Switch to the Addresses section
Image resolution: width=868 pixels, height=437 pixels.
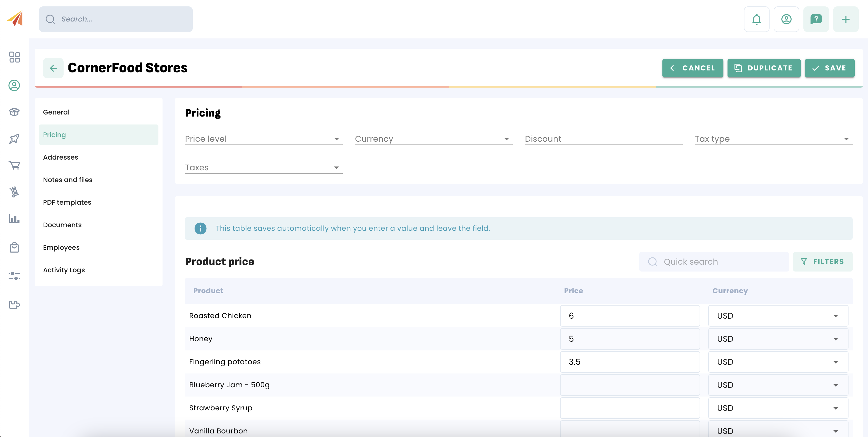[x=61, y=157]
